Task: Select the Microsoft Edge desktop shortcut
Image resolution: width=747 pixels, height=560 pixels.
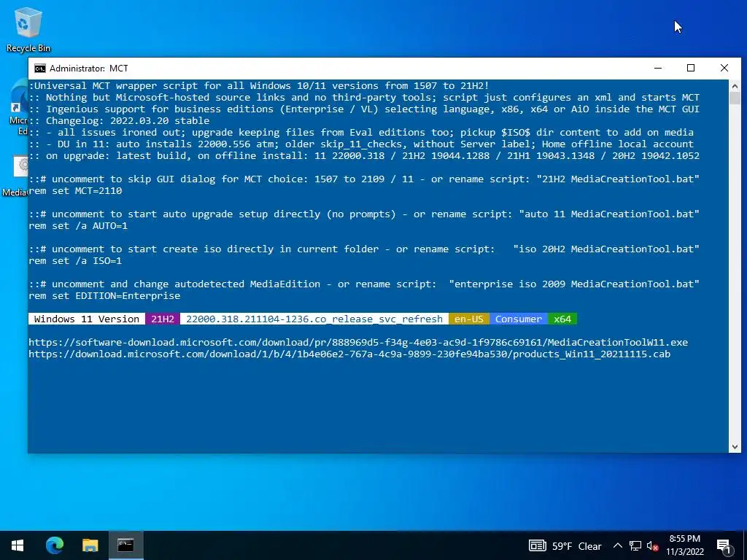Action: pos(19,107)
